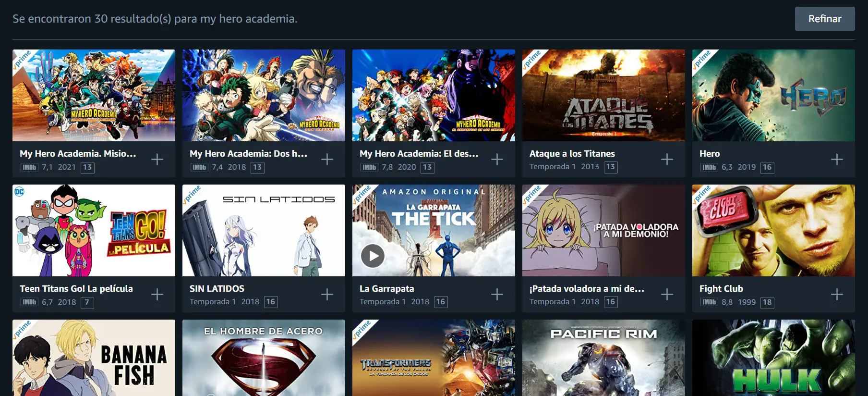This screenshot has height=396, width=868.
Task: Open the Fight Club poster thumbnail
Action: (x=773, y=230)
